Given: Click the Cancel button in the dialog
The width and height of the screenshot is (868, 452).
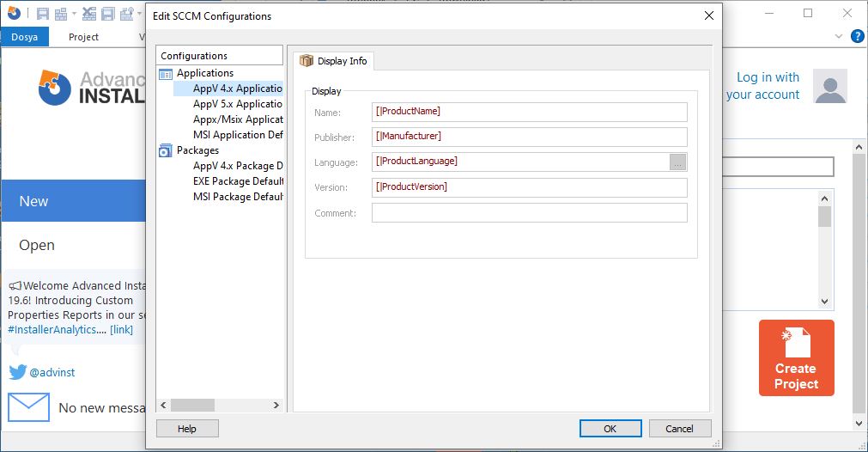Looking at the screenshot, I should pos(679,428).
